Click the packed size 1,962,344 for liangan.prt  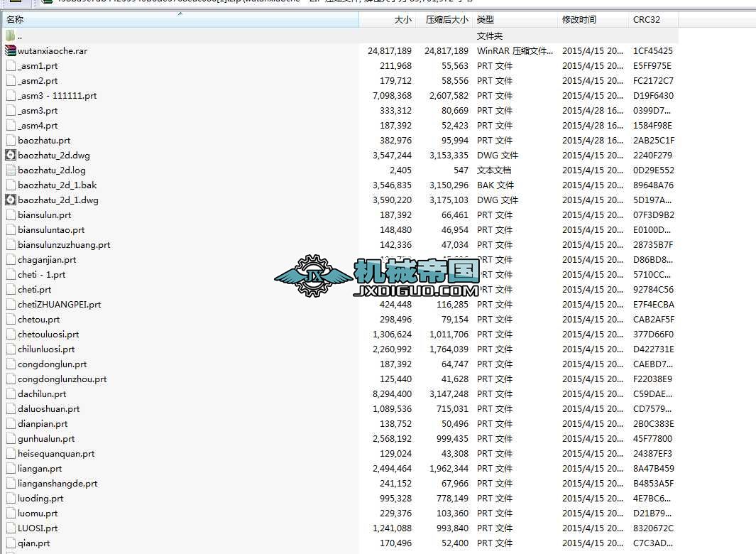coord(449,469)
